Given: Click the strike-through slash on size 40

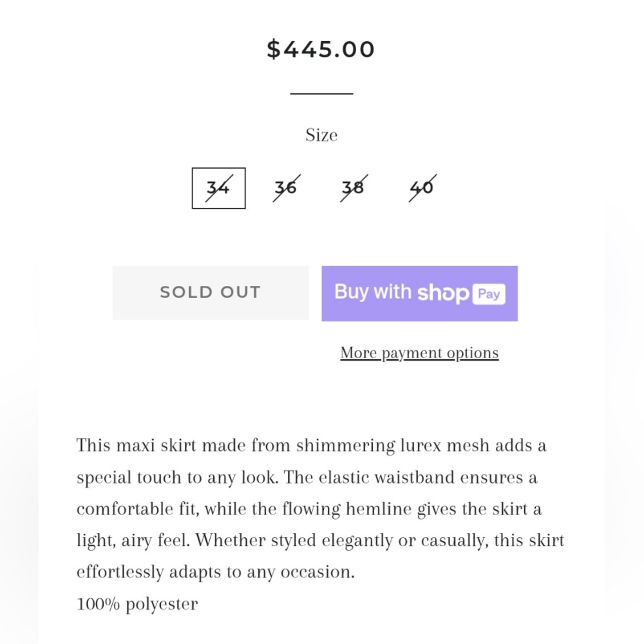Looking at the screenshot, I should (422, 188).
